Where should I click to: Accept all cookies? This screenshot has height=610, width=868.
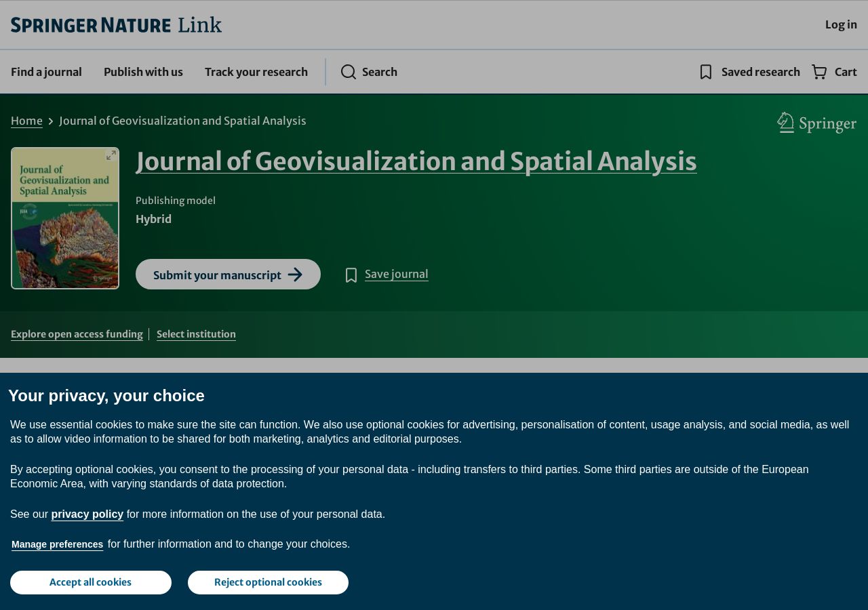pyautogui.click(x=91, y=582)
